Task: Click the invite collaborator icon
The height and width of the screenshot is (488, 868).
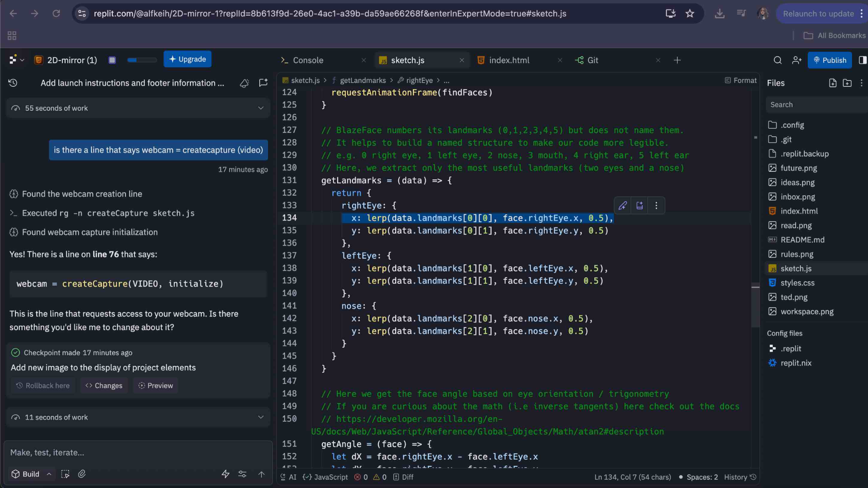Action: coord(797,60)
